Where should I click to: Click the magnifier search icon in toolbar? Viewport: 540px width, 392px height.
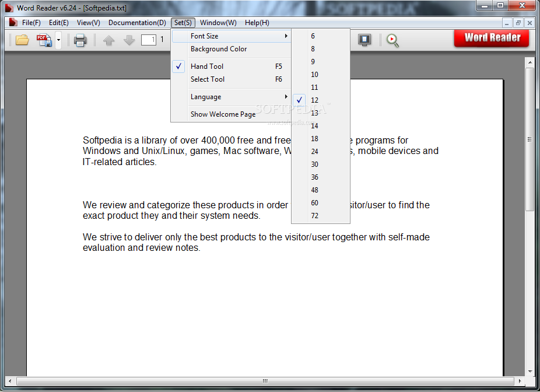pyautogui.click(x=392, y=40)
